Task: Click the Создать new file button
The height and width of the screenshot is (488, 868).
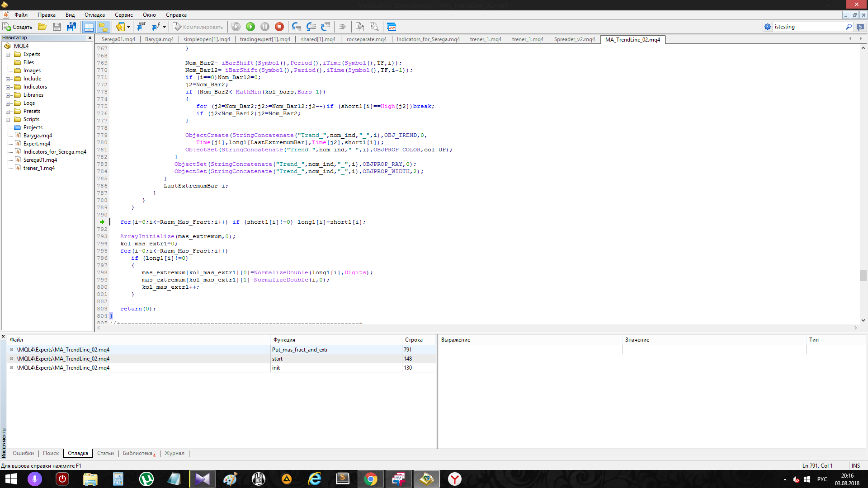Action: [18, 27]
